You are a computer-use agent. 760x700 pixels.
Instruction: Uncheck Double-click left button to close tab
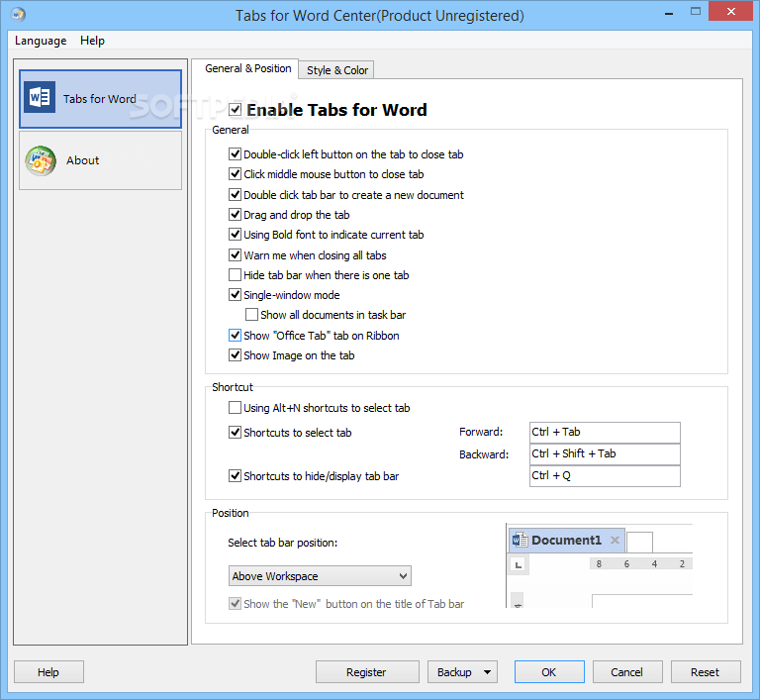236,154
